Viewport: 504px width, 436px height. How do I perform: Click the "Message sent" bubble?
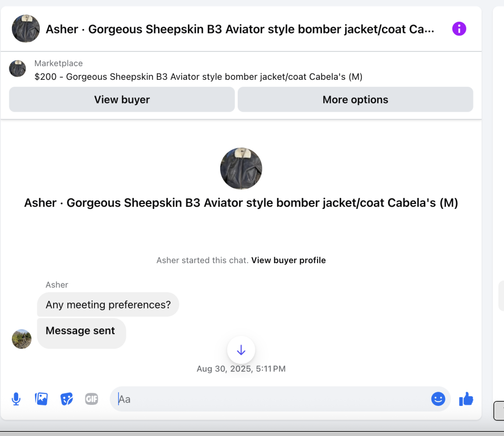(x=81, y=332)
